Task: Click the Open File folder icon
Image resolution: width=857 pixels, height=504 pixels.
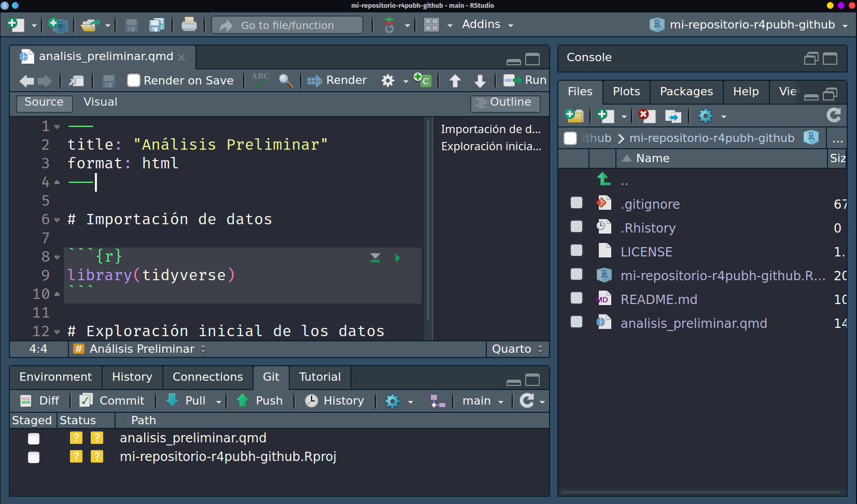Action: point(90,24)
